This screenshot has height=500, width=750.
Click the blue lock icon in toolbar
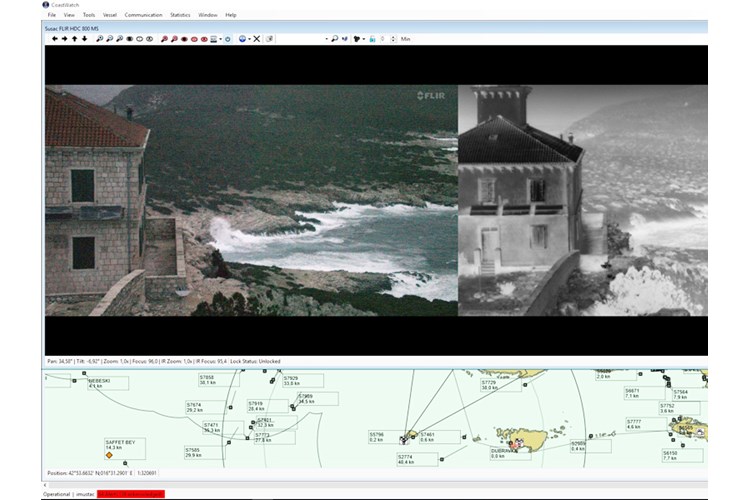point(372,39)
